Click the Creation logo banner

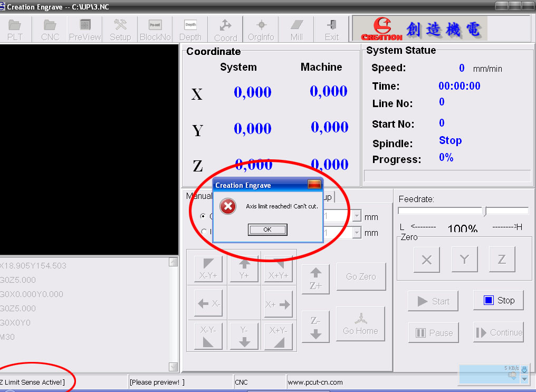point(421,29)
